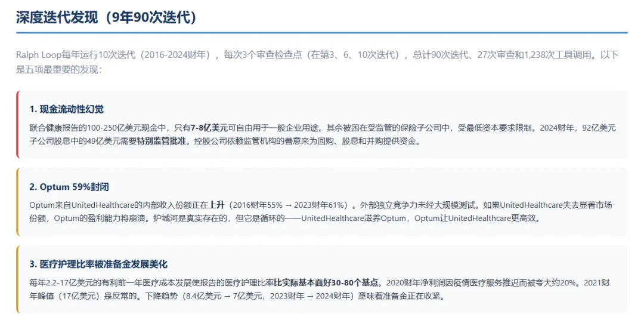
Task: Click the card title 2. Optum 59%封闭
Action: (x=69, y=187)
